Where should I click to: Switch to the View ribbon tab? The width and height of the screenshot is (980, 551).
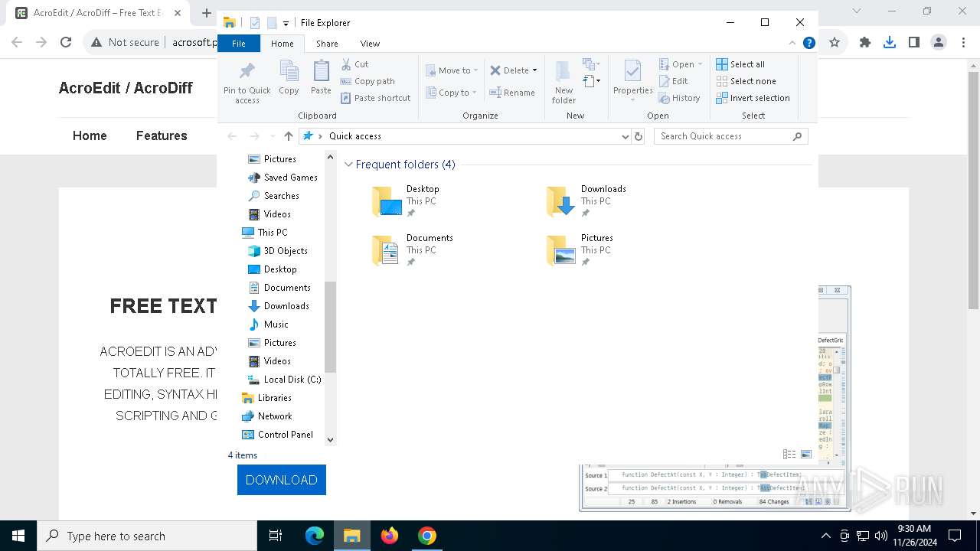tap(370, 44)
